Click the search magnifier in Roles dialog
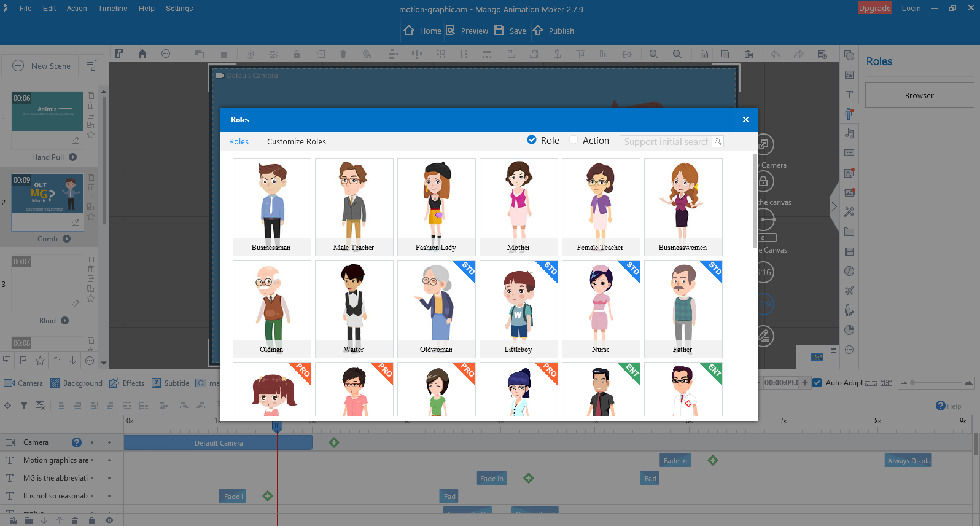The width and height of the screenshot is (980, 526). pyautogui.click(x=718, y=141)
